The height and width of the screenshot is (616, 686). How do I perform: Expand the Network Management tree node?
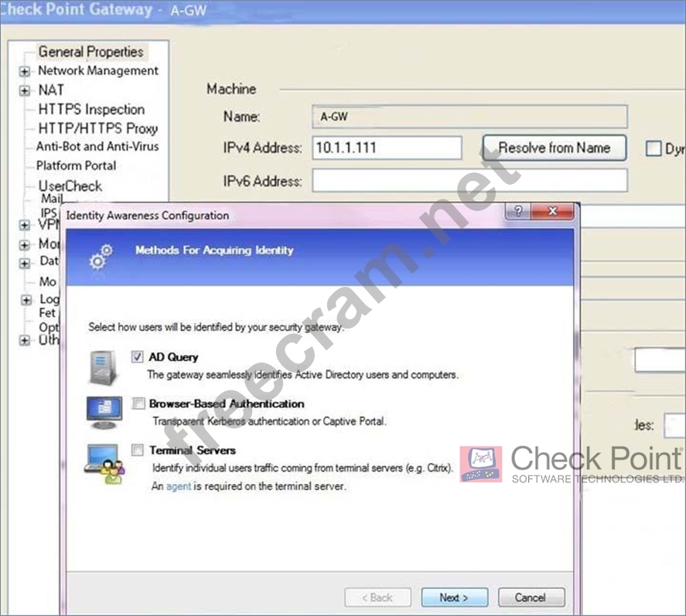point(25,71)
